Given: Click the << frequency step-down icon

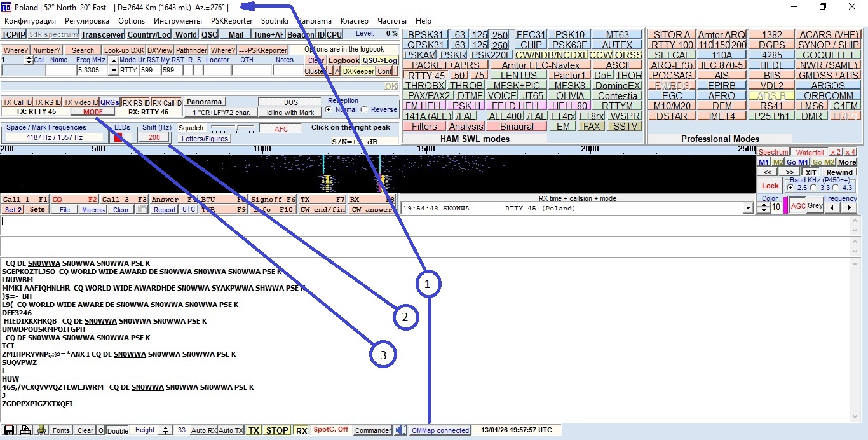Looking at the screenshot, I should pos(767,172).
